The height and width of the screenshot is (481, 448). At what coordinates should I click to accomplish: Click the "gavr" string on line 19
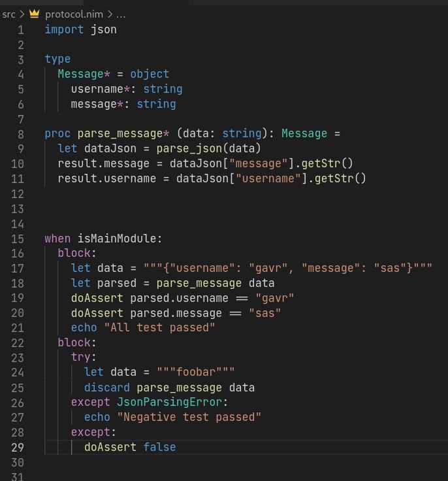[275, 298]
